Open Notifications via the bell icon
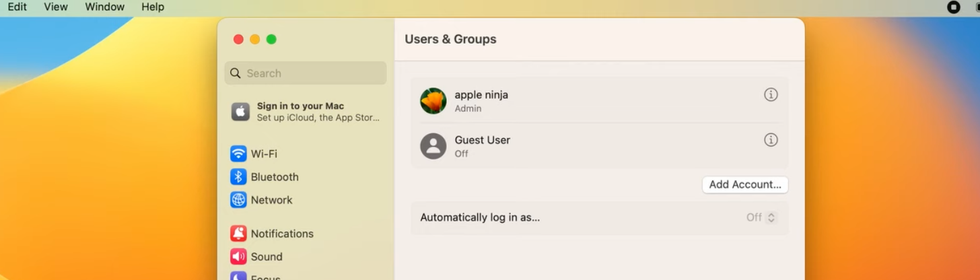The image size is (980, 280). click(238, 234)
